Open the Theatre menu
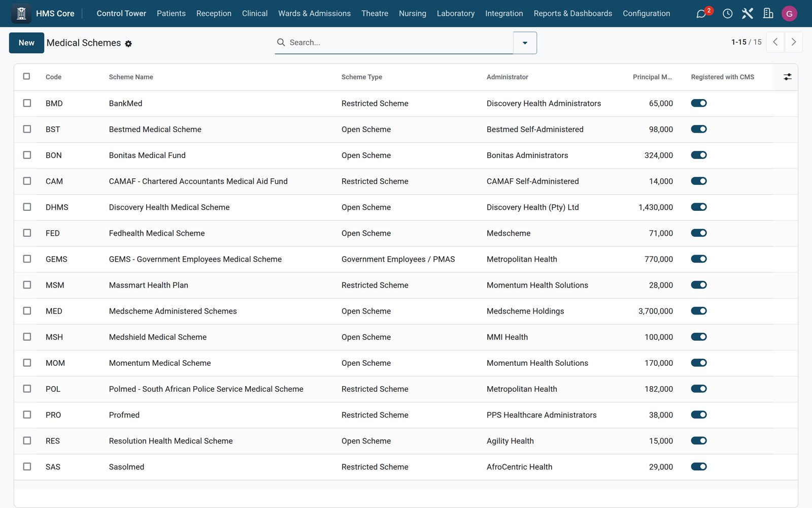Image resolution: width=812 pixels, height=508 pixels. click(x=375, y=14)
